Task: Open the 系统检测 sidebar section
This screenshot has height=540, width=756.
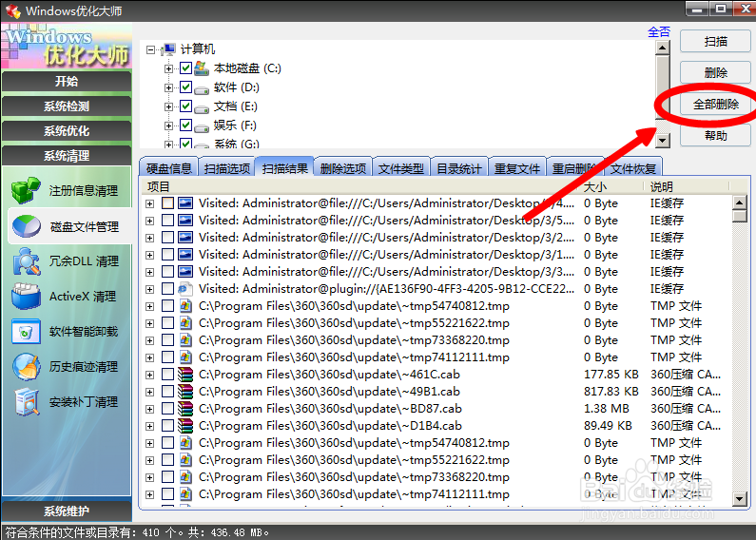Action: coord(67,106)
